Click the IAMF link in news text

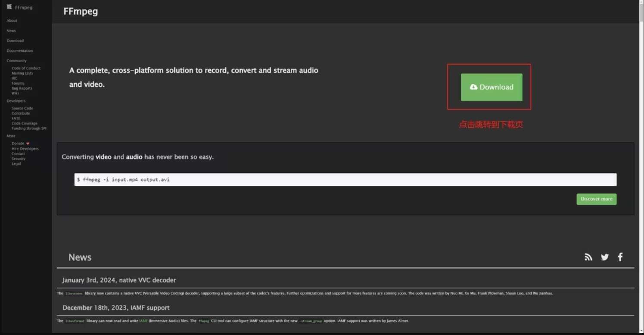tap(143, 321)
